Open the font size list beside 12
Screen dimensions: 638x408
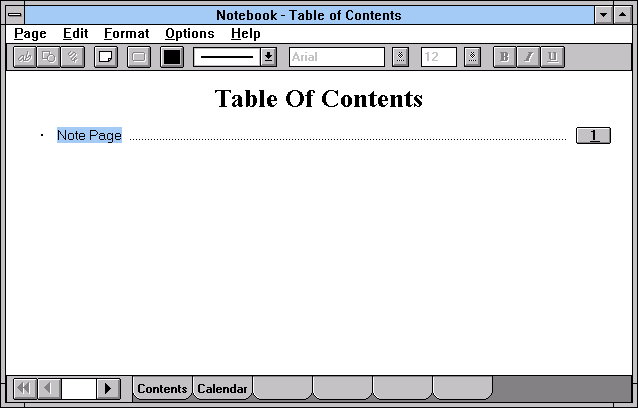point(472,57)
